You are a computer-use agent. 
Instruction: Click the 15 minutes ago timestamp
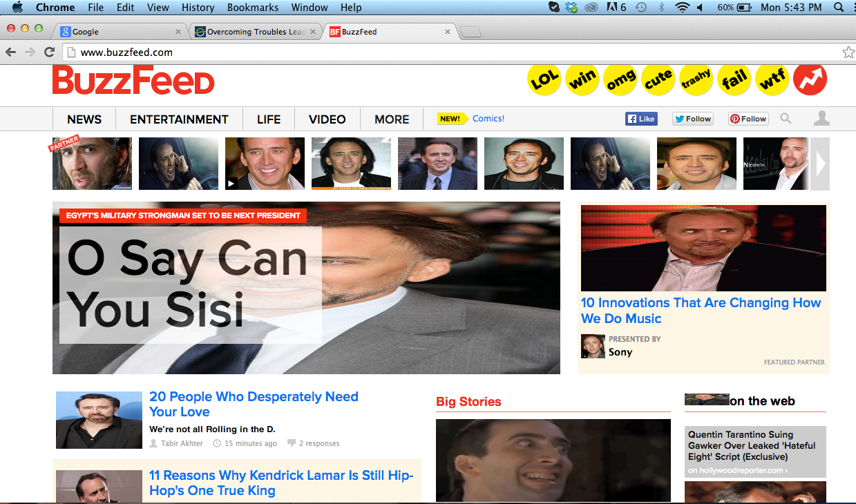click(251, 443)
